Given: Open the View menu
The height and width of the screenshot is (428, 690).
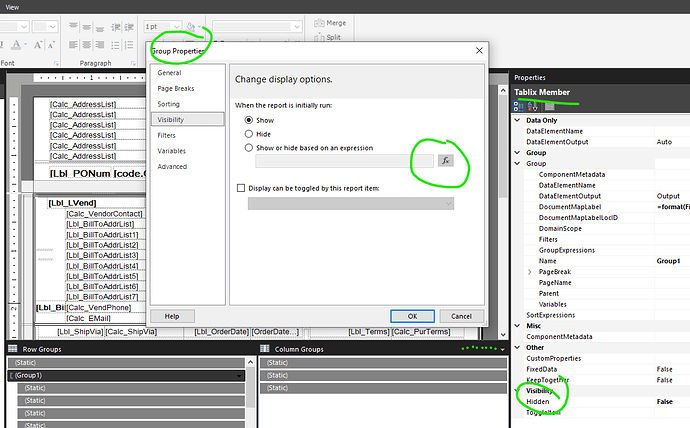Looking at the screenshot, I should [12, 7].
